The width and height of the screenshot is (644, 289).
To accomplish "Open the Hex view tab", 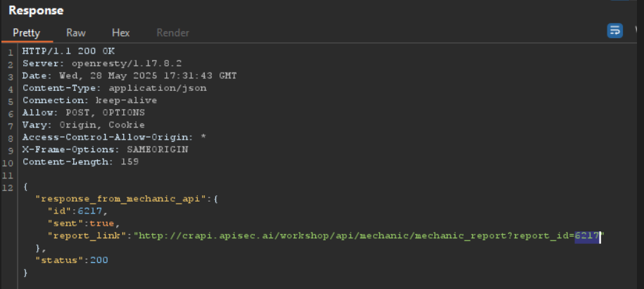I will click(x=121, y=33).
